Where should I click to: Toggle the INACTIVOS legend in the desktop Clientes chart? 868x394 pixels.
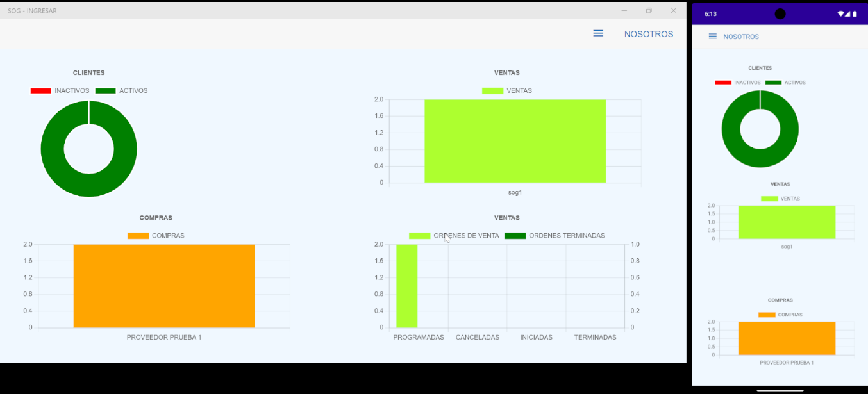pyautogui.click(x=60, y=91)
